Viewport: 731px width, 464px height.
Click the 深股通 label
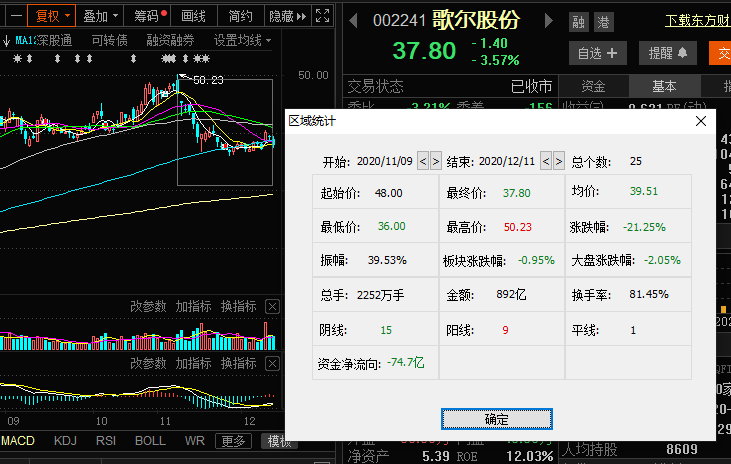coord(55,41)
